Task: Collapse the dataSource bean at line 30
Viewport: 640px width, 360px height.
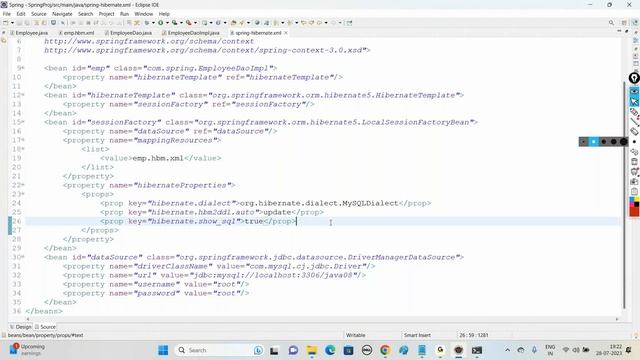Action: point(23,257)
